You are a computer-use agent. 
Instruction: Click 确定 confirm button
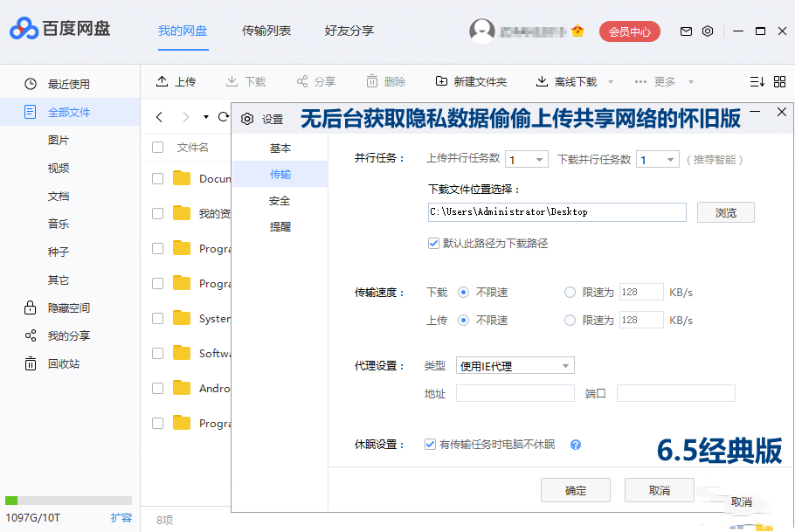(576, 490)
